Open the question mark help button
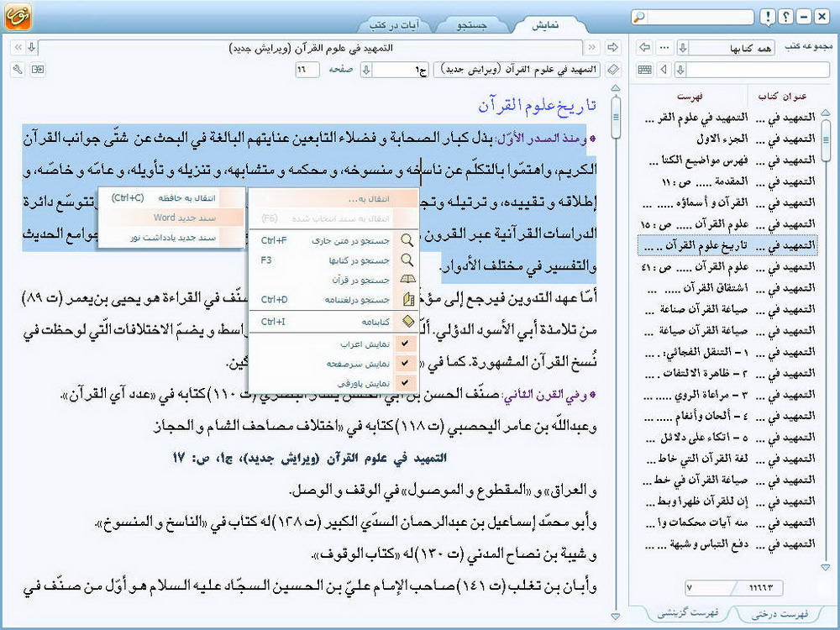 click(x=786, y=18)
